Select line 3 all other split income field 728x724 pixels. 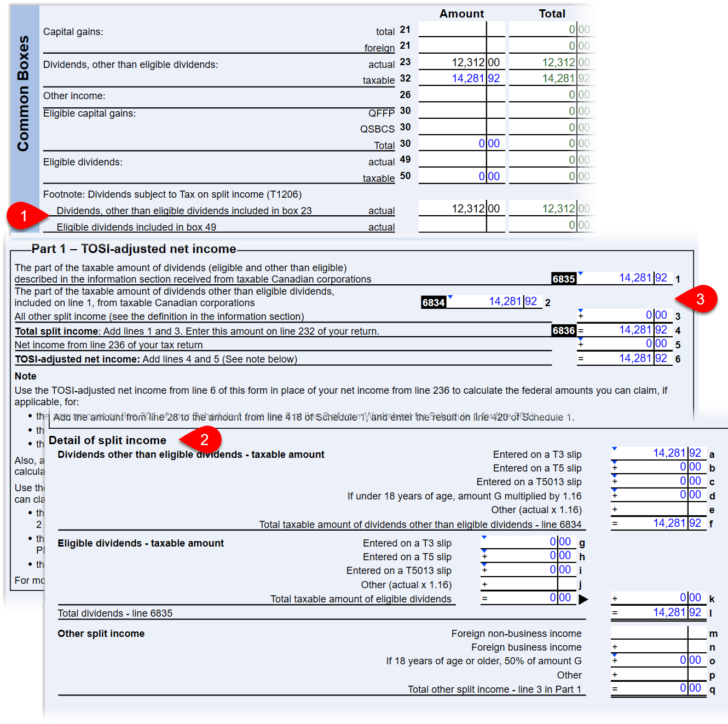click(x=625, y=315)
